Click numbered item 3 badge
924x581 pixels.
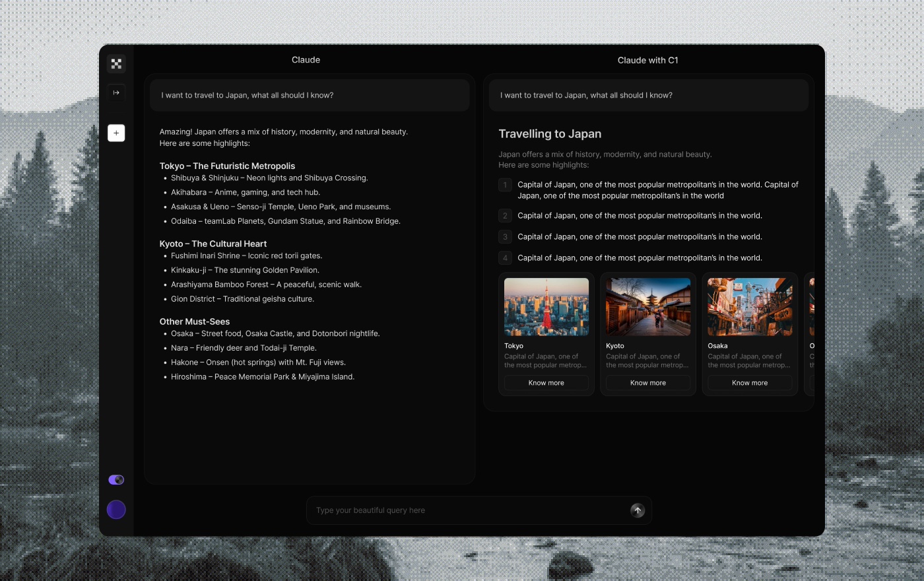[505, 236]
